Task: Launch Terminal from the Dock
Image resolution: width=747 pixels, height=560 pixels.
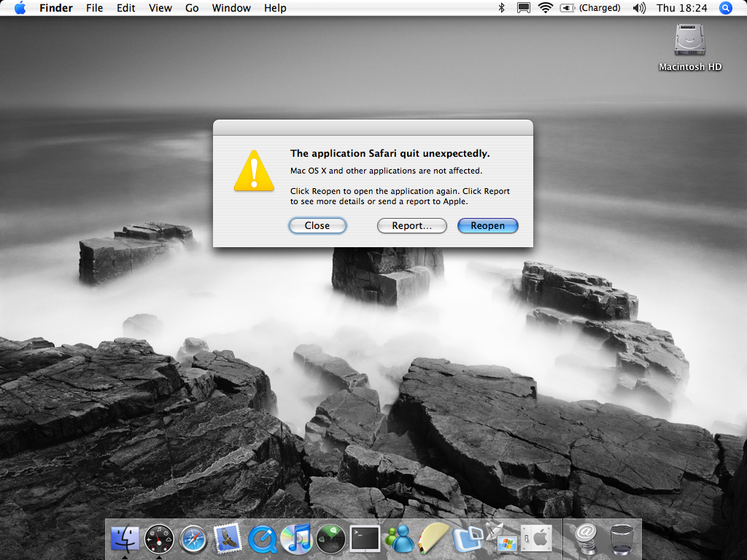Action: [365, 539]
